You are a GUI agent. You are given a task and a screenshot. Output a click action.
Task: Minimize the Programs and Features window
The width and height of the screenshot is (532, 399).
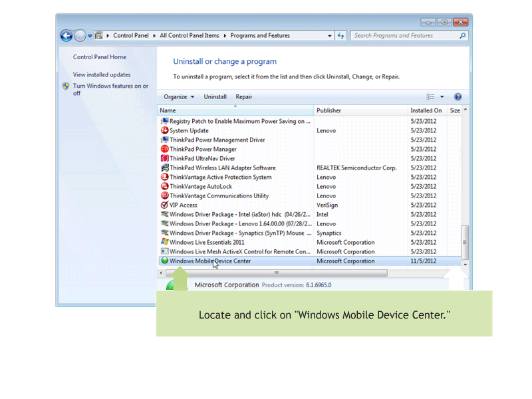428,22
